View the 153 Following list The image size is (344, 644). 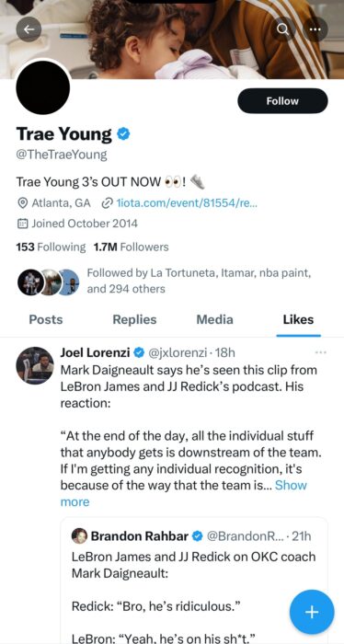coord(51,247)
